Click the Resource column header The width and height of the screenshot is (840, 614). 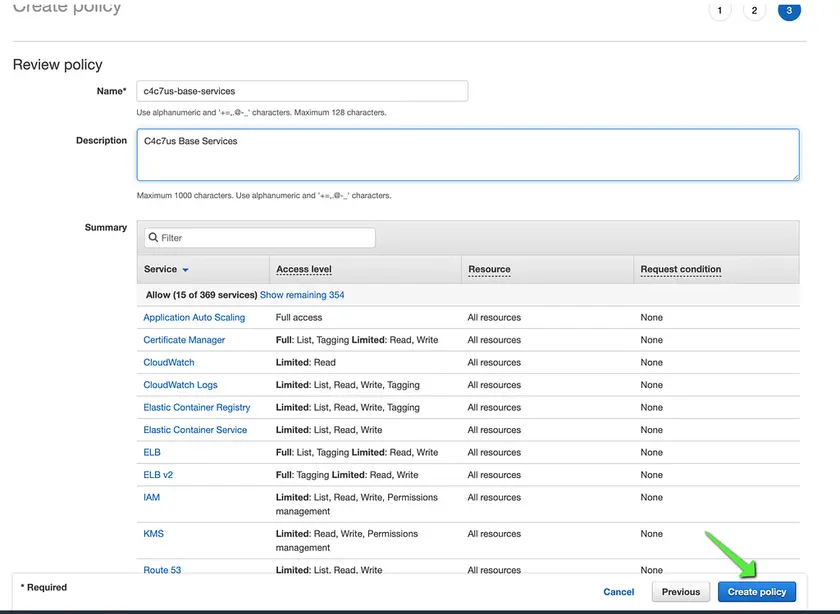click(x=489, y=269)
